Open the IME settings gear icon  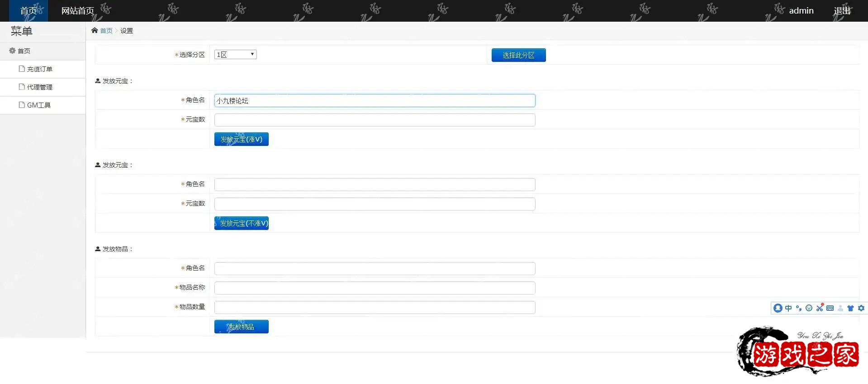(x=861, y=308)
